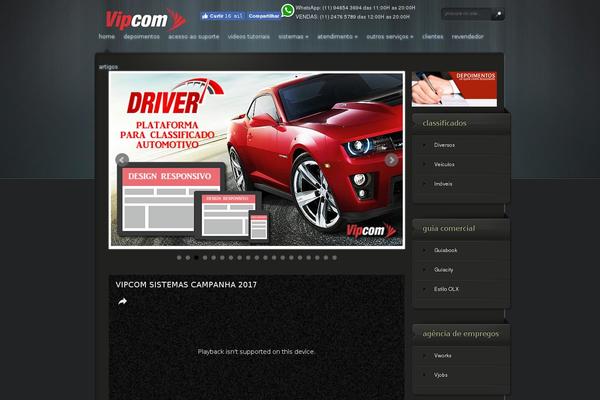Image resolution: width=600 pixels, height=400 pixels.
Task: Click the Depoimentos banner thumbnail
Action: pyautogui.click(x=454, y=89)
